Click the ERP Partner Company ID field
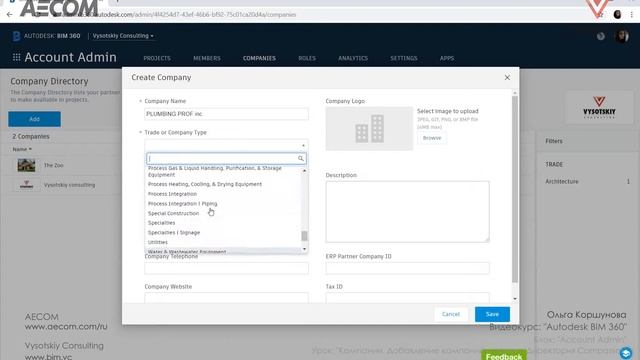The height and width of the screenshot is (360, 640). [x=407, y=268]
